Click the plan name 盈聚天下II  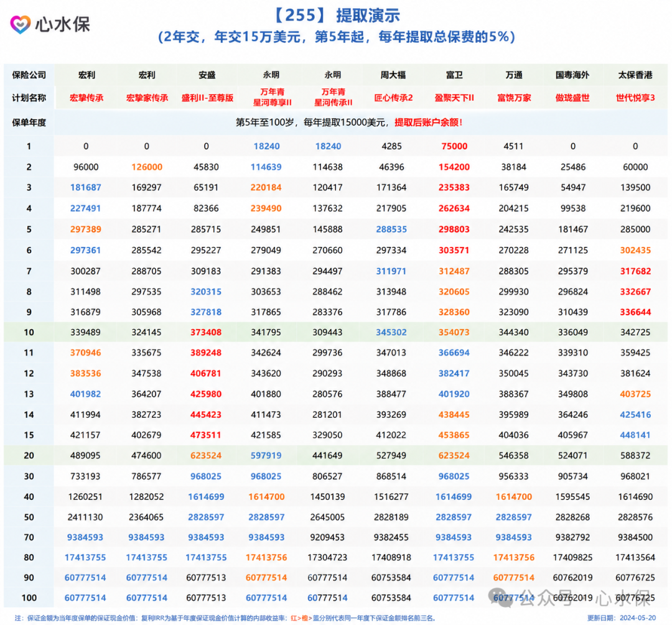tap(454, 98)
